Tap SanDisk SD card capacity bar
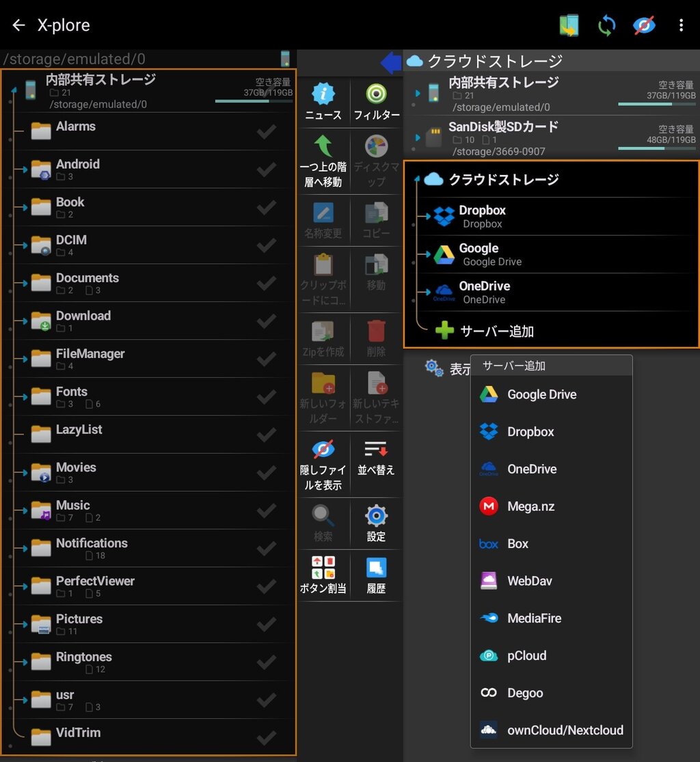This screenshot has width=700, height=762. 657,148
